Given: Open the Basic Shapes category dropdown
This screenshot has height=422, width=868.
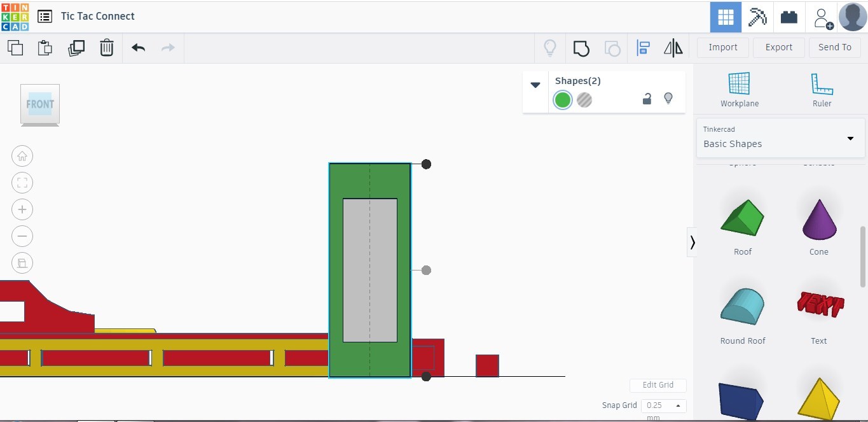Looking at the screenshot, I should tap(781, 137).
